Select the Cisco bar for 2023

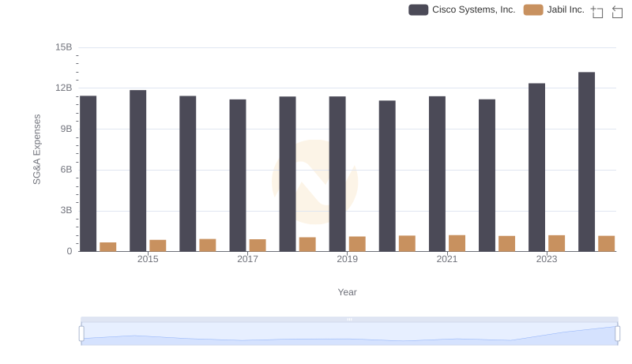(x=536, y=167)
